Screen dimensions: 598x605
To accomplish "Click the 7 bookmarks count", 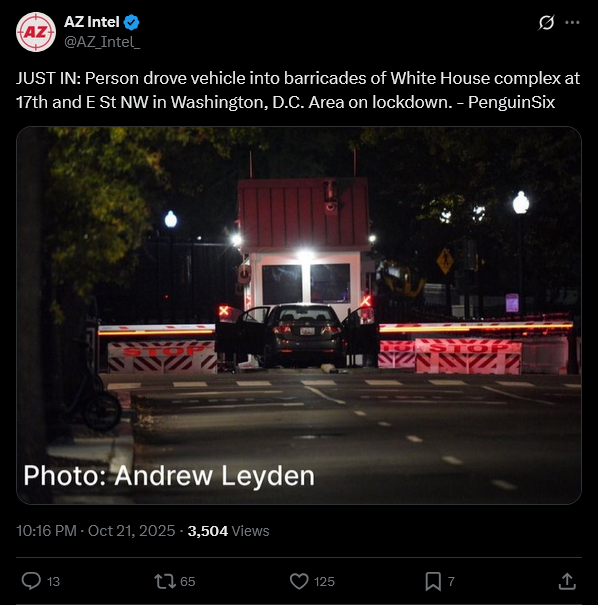I will (451, 581).
